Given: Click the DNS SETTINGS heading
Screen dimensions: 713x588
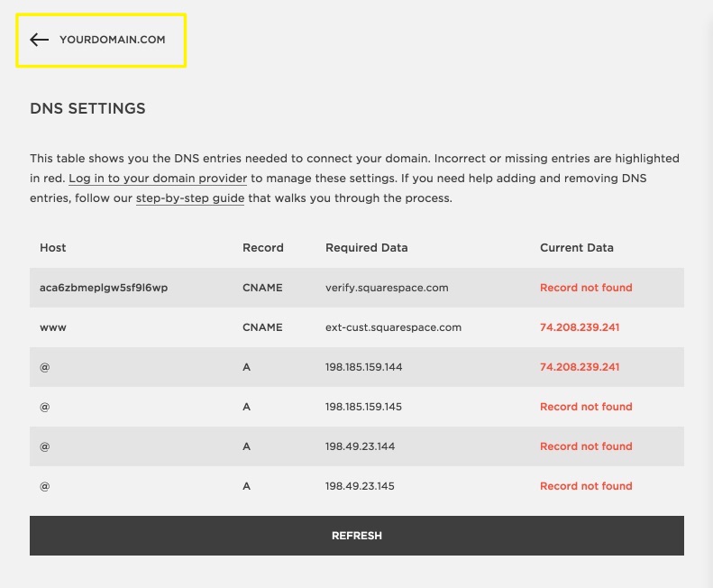Looking at the screenshot, I should [87, 109].
